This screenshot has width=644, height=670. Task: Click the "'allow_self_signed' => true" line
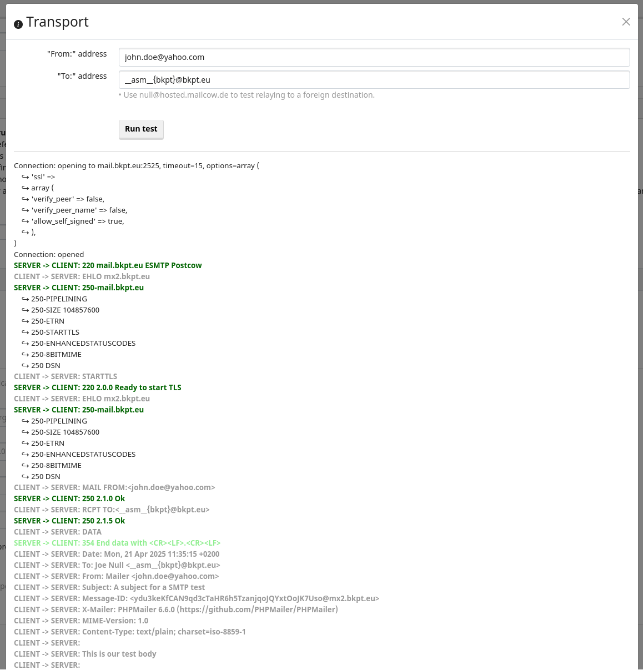73,221
